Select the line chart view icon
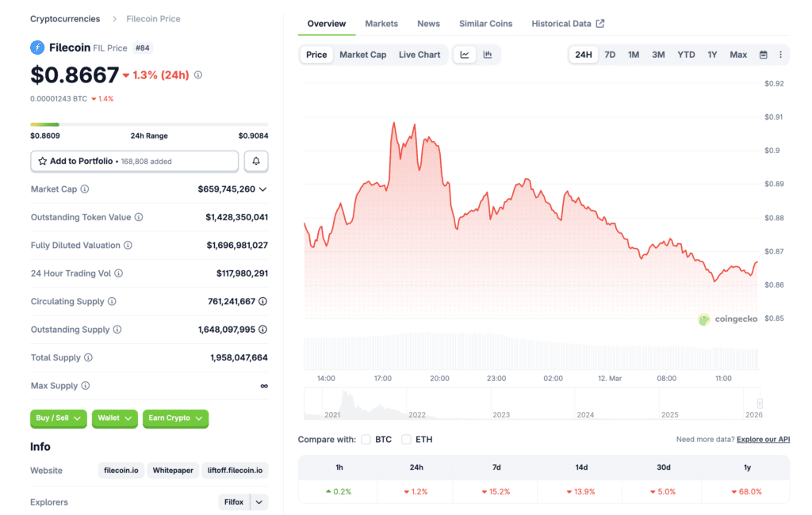The image size is (812, 515). (465, 55)
